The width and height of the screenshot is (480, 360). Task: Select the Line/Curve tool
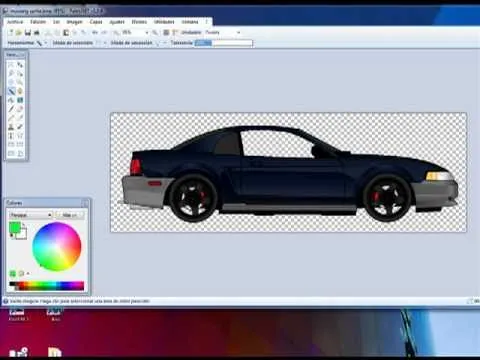tap(20, 136)
